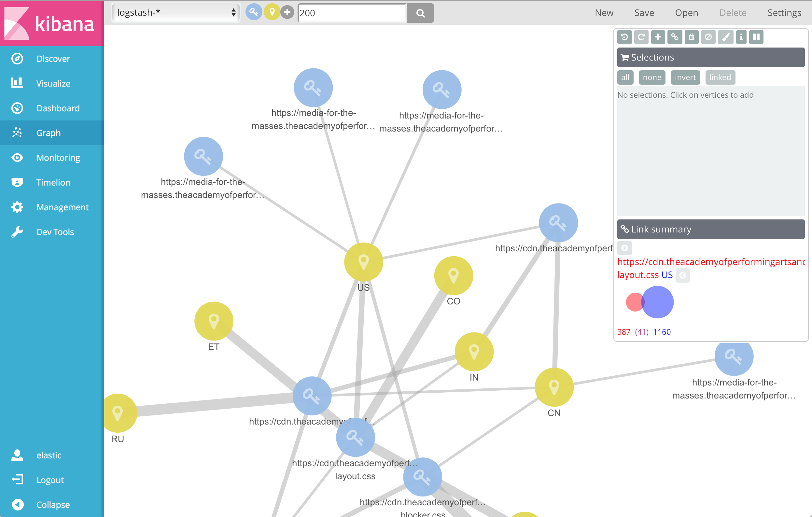Click the delete vertices trash icon
The height and width of the screenshot is (517, 812).
(x=691, y=37)
